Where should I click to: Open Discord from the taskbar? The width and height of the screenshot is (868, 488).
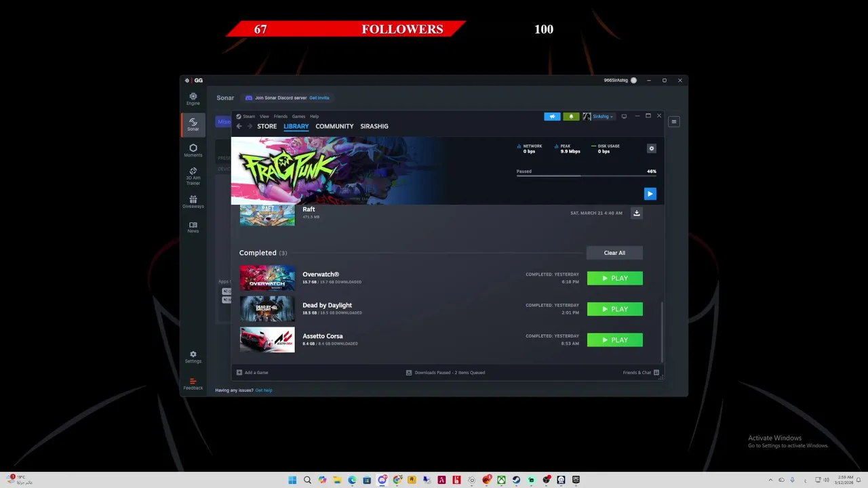coord(382,480)
